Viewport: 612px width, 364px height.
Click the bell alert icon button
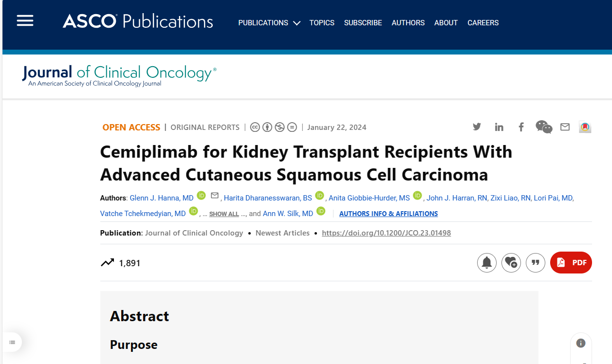486,263
